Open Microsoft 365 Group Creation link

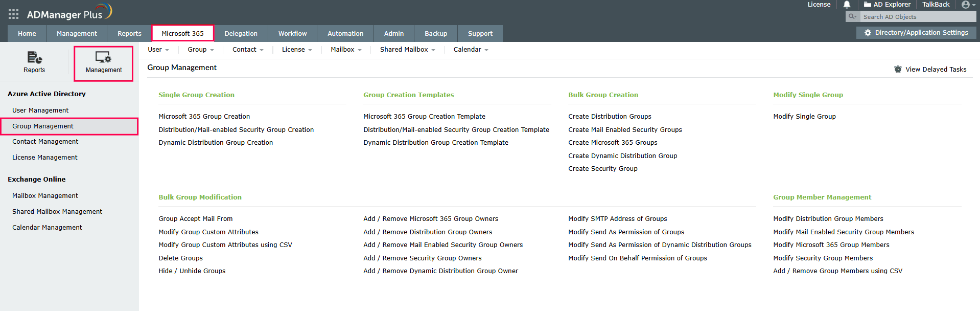pyautogui.click(x=204, y=117)
